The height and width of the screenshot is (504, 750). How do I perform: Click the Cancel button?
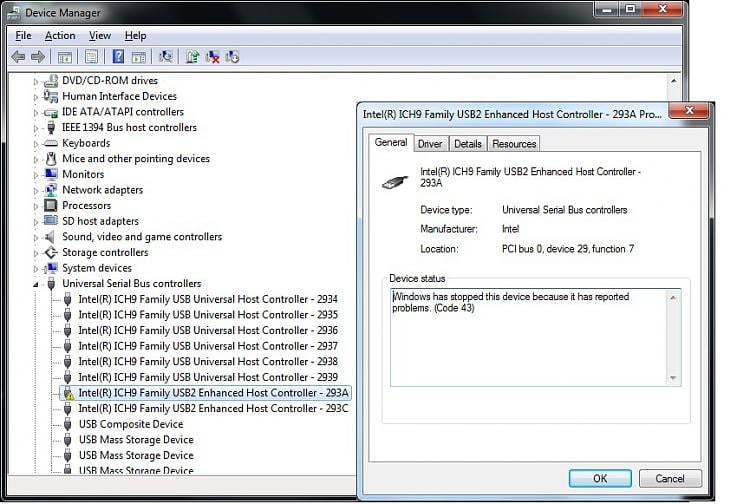click(x=670, y=478)
